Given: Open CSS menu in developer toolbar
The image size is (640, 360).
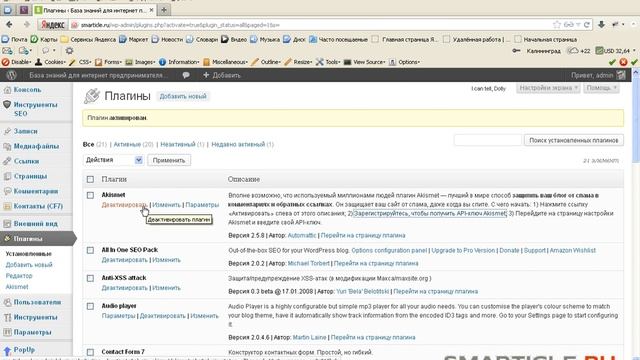Looking at the screenshot, I should point(80,62).
